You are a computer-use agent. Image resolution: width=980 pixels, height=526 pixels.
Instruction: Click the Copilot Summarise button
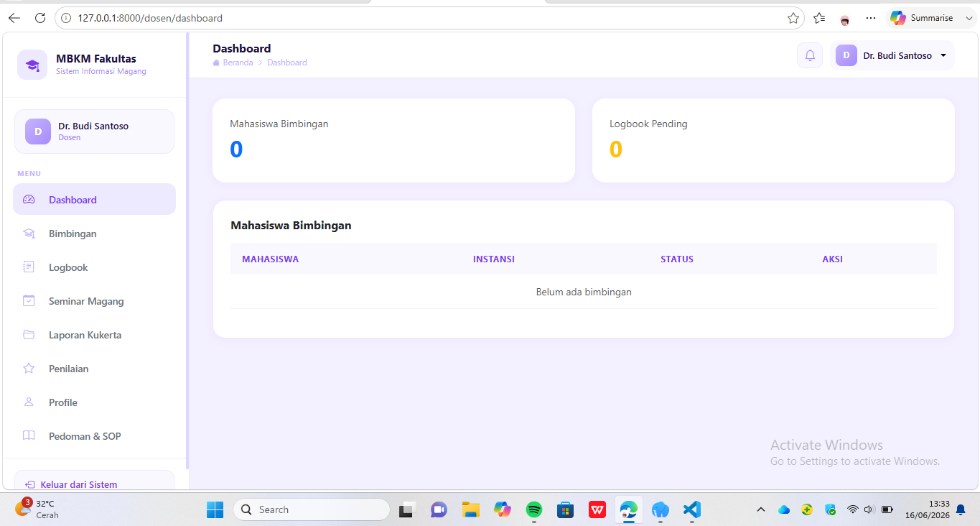pyautogui.click(x=923, y=18)
